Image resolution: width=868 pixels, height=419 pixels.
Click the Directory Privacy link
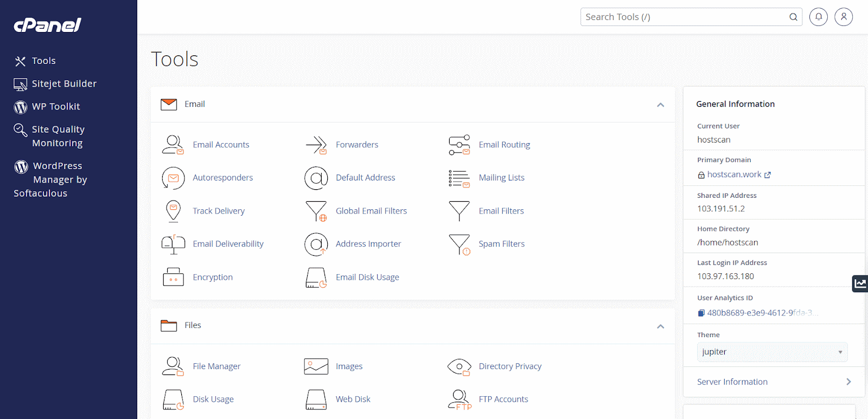510,366
